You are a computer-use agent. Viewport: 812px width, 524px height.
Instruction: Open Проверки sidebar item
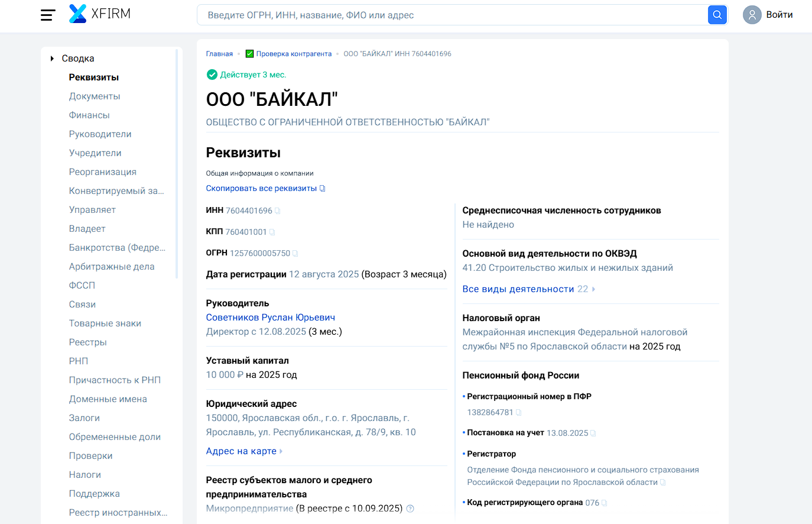[x=90, y=456]
